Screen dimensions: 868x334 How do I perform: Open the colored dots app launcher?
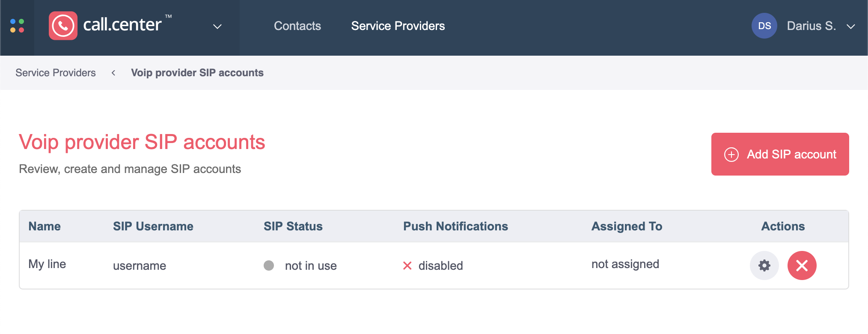[17, 26]
